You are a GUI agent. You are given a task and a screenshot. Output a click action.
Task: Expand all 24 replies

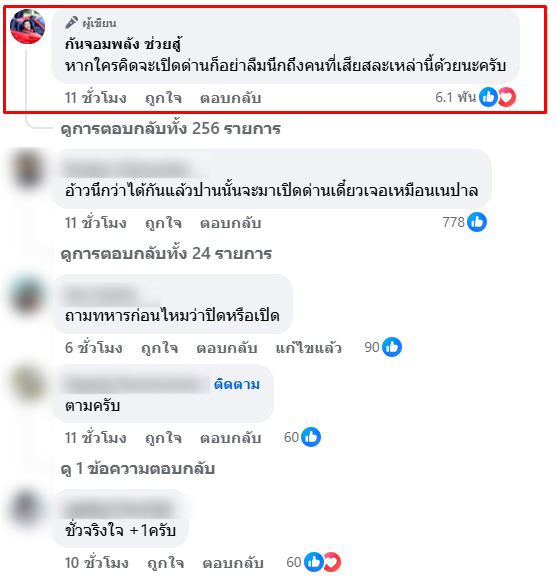166,253
